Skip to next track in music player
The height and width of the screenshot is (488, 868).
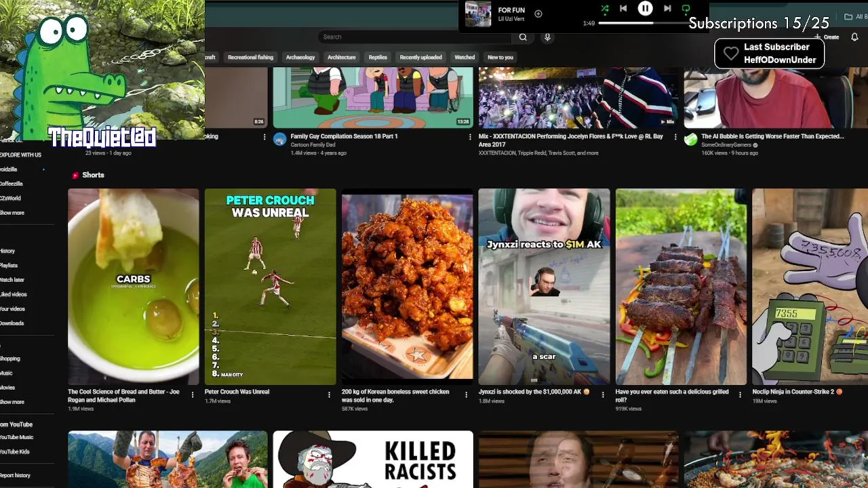[667, 8]
